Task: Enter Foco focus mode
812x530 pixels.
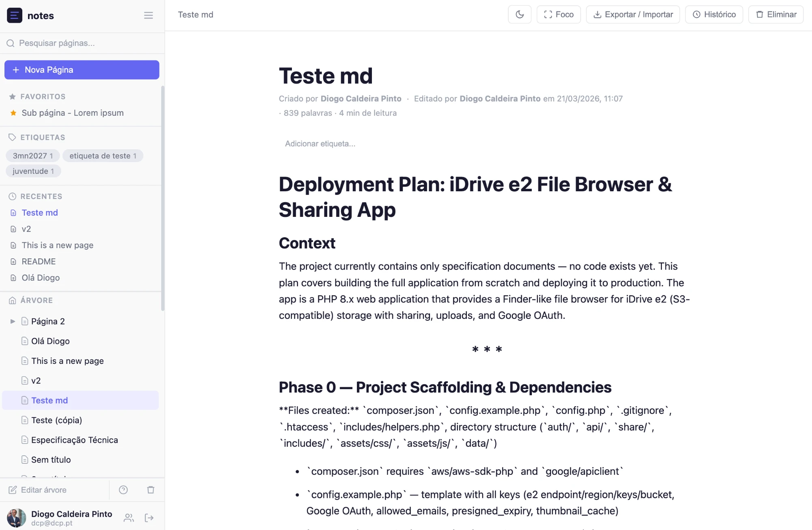Action: click(558, 15)
